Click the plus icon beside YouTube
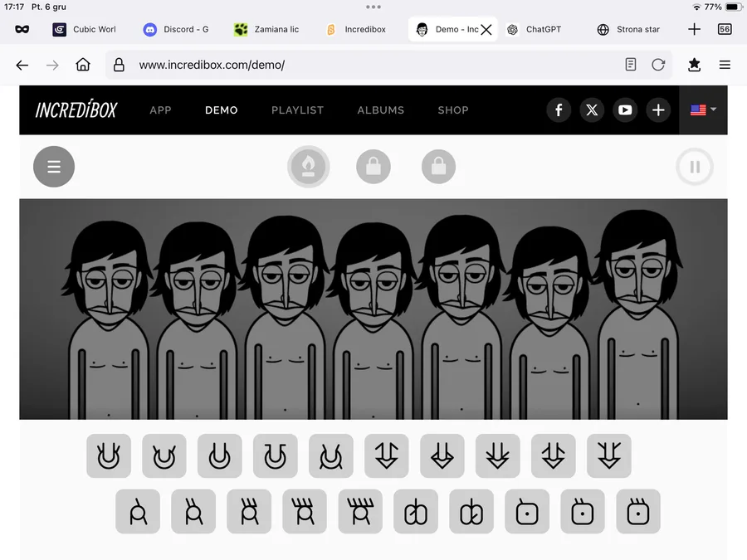The image size is (747, 560). click(x=658, y=110)
